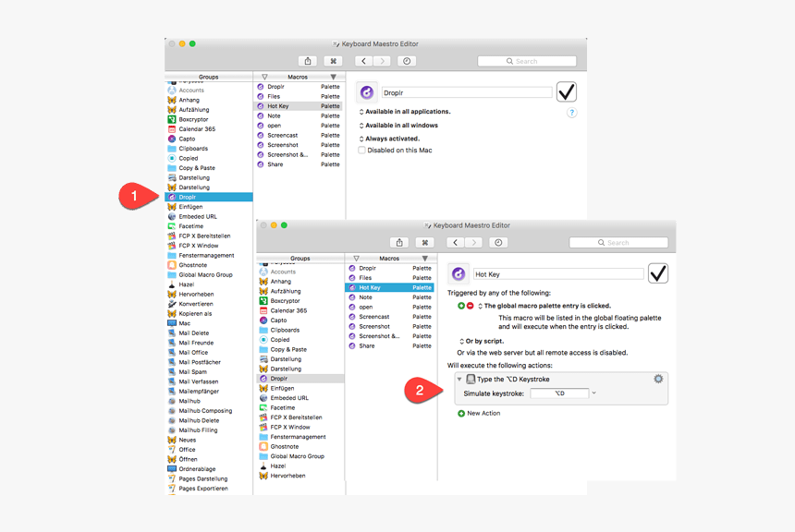Click Share button in back window toolbar

[x=308, y=61]
